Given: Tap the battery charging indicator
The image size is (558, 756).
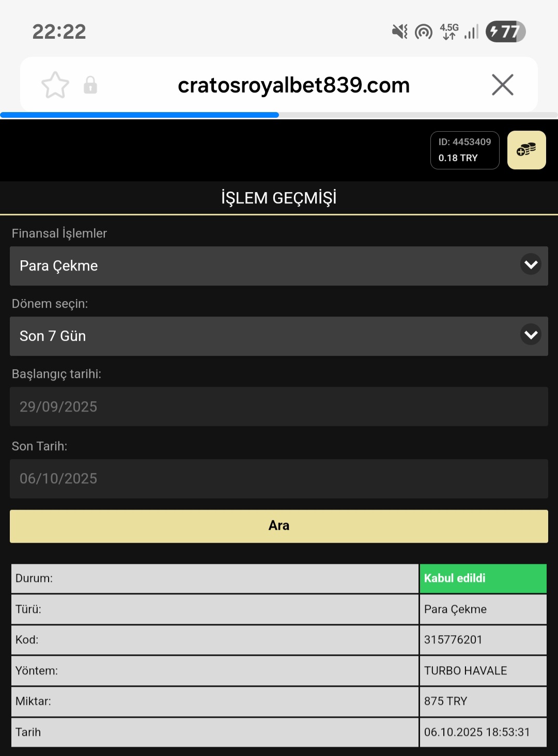Looking at the screenshot, I should (x=505, y=32).
